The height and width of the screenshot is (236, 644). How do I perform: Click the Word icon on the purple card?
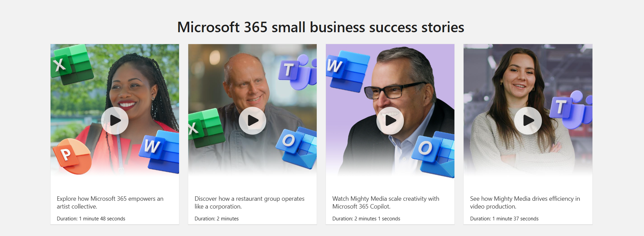coord(348,72)
